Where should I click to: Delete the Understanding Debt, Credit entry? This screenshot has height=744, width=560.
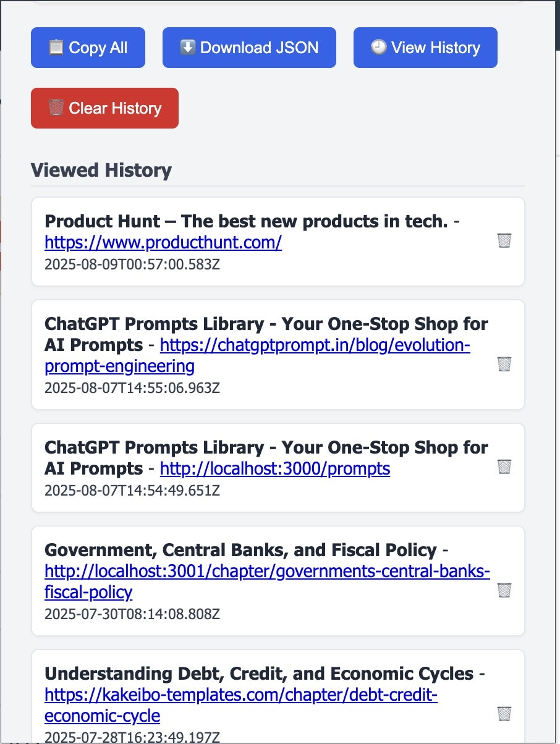504,714
